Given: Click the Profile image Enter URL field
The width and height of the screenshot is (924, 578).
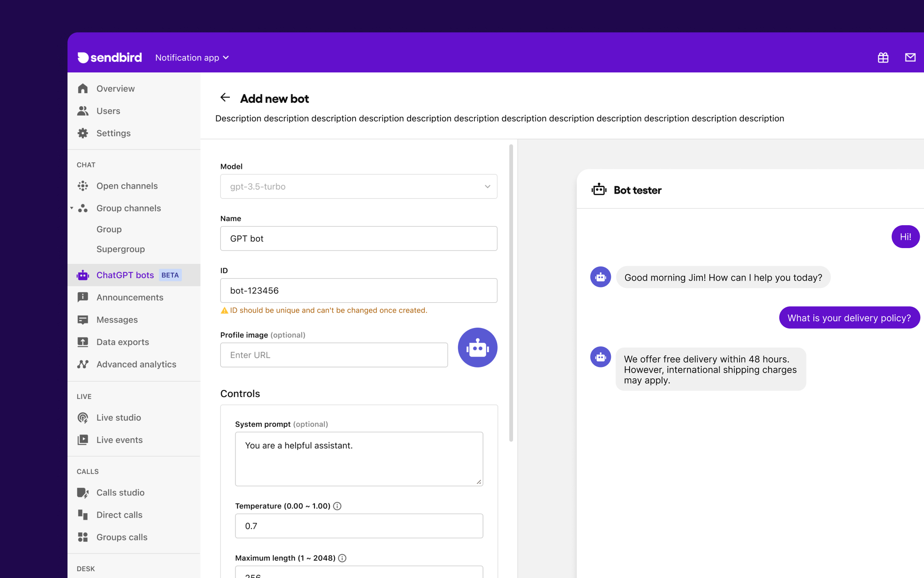Looking at the screenshot, I should (334, 355).
